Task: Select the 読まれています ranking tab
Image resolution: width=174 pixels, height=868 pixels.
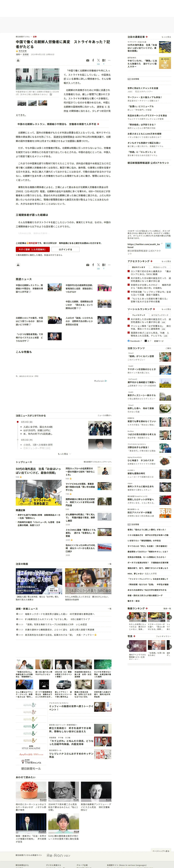Action: [138, 267]
